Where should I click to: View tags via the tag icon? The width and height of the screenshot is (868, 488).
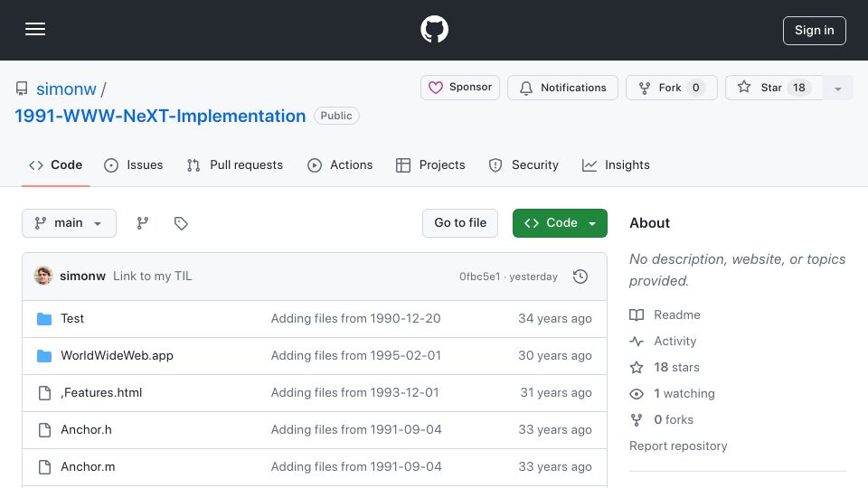pos(181,223)
